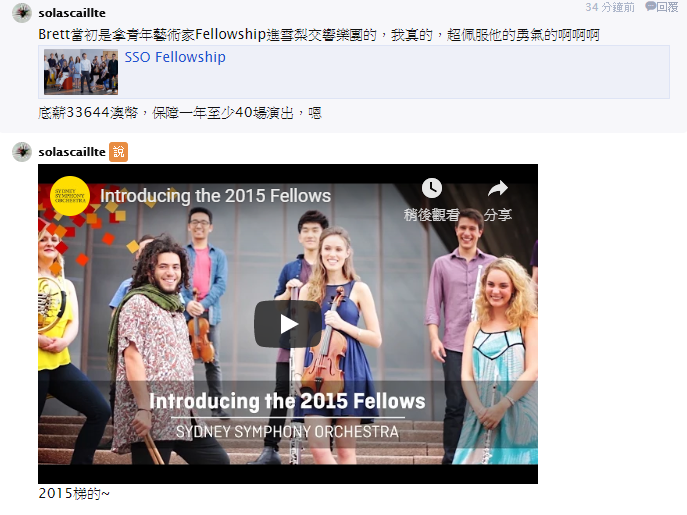The height and width of the screenshot is (515, 687).
Task: Click the Watch later clock icon
Action: tap(432, 188)
